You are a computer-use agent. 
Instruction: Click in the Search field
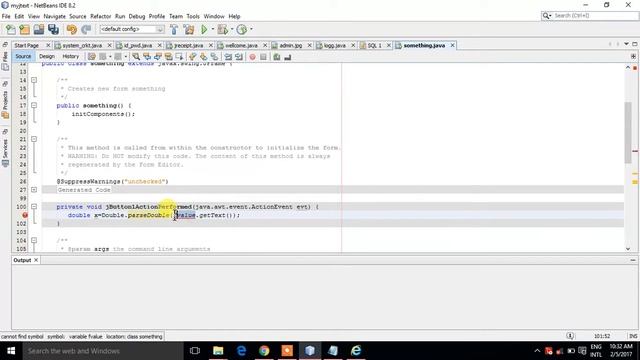tap(595, 16)
